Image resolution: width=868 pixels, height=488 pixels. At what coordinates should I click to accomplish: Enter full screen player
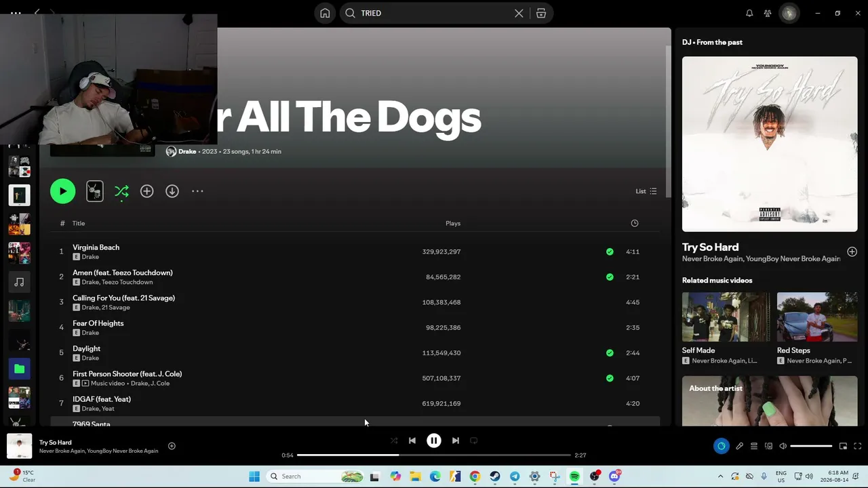[857, 446]
